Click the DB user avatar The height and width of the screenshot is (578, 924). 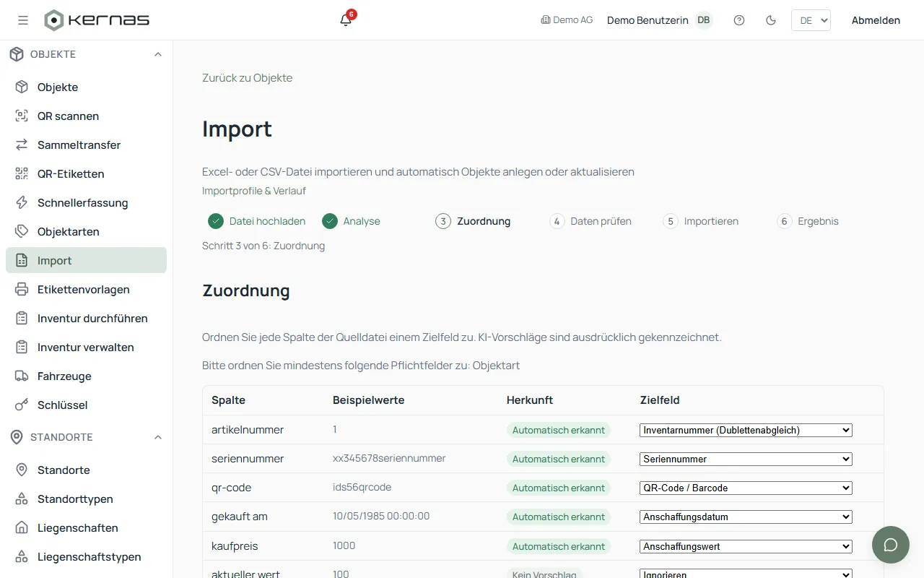[x=703, y=20]
